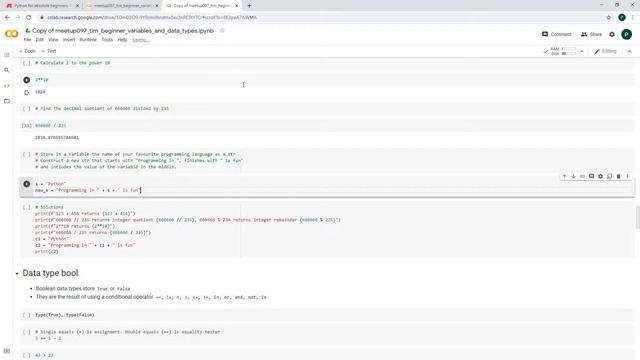Copy link to the selected cell
The width and height of the screenshot is (640, 360).
click(582, 176)
